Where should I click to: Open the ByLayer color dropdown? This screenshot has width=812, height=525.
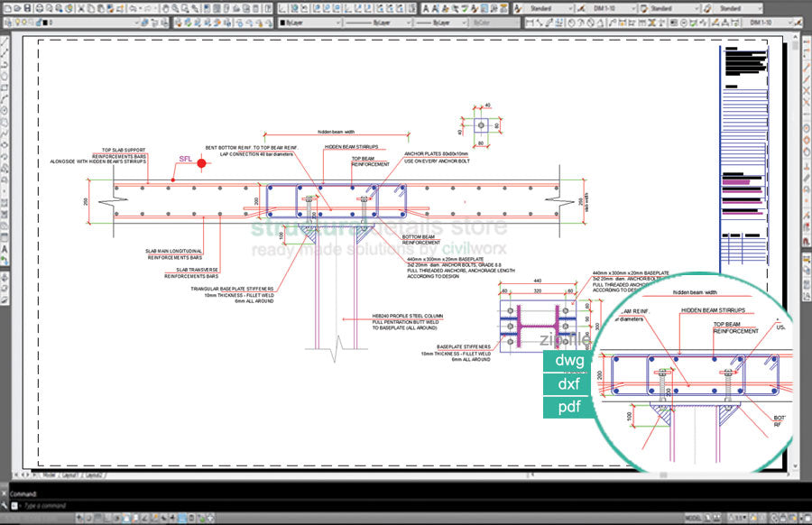pos(311,22)
